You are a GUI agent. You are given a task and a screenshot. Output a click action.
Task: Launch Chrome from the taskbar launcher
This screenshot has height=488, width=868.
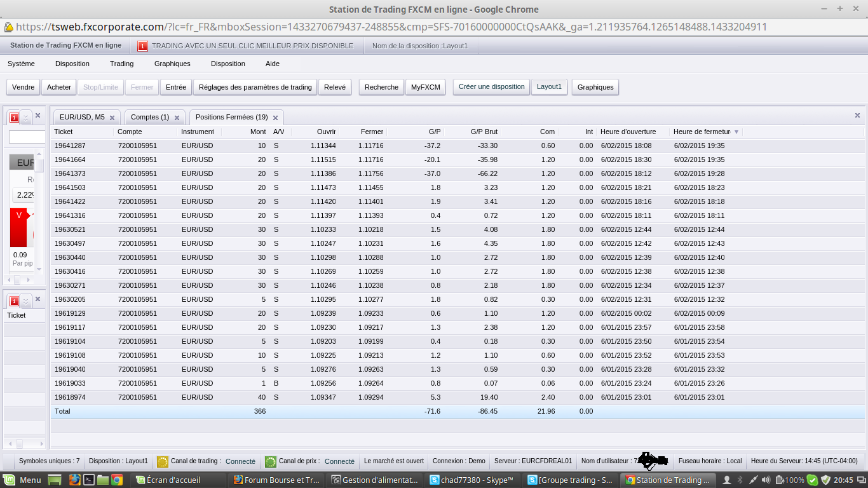tap(117, 480)
